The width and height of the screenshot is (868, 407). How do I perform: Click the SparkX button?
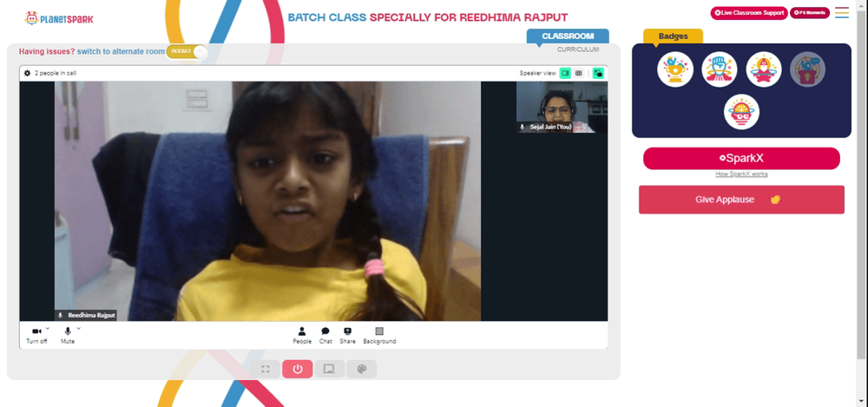(741, 158)
